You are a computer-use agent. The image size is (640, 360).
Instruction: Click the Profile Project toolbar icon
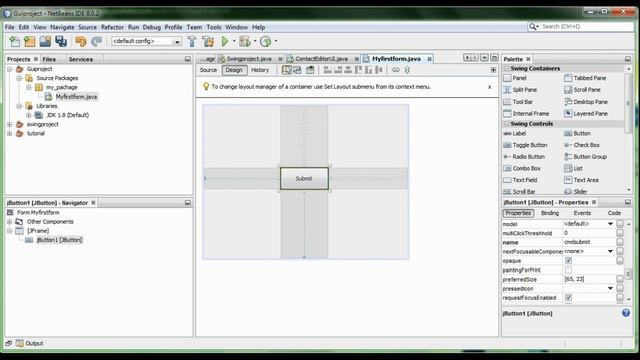(266, 41)
